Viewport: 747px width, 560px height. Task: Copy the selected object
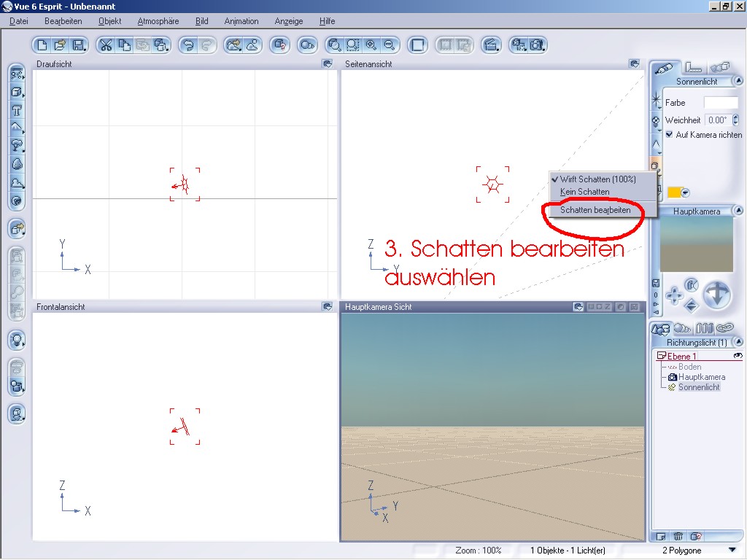pos(124,45)
